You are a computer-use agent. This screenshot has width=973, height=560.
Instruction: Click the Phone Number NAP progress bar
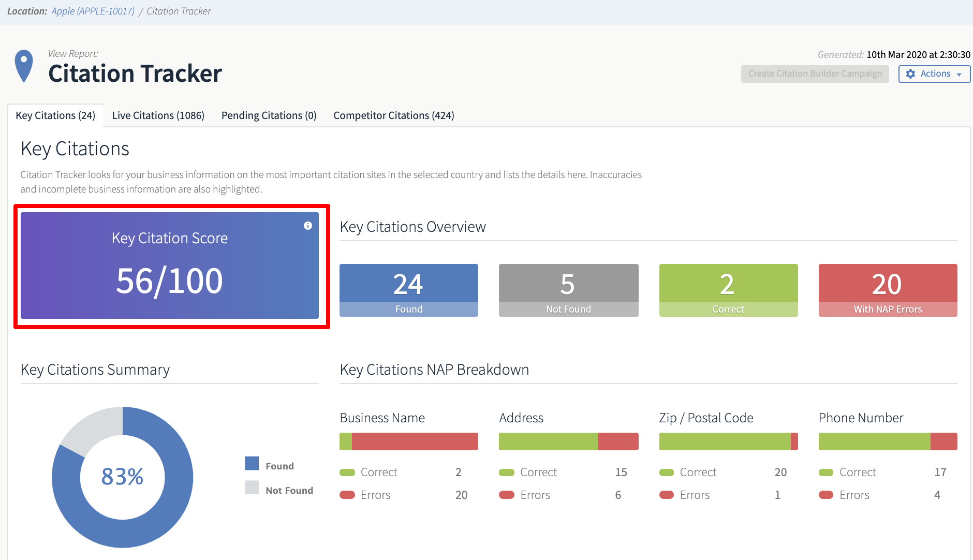[888, 441]
